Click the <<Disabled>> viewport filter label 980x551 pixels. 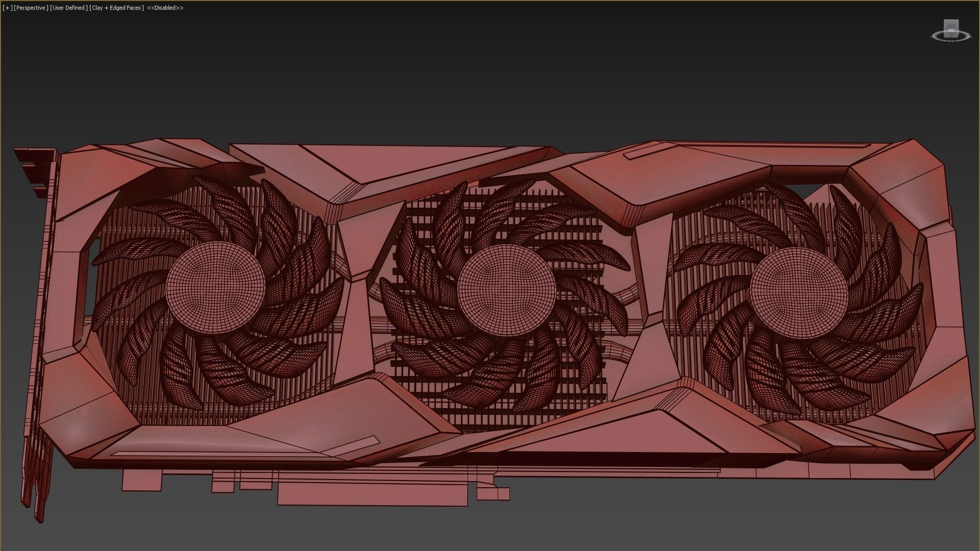[165, 8]
